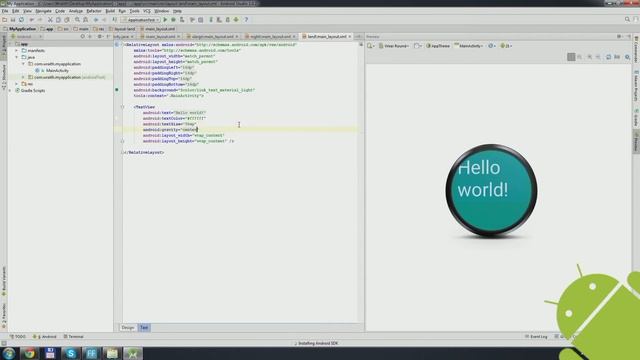Viewport: 640px width, 360px height.
Task: Refresh the layout preview
Action: click(609, 57)
